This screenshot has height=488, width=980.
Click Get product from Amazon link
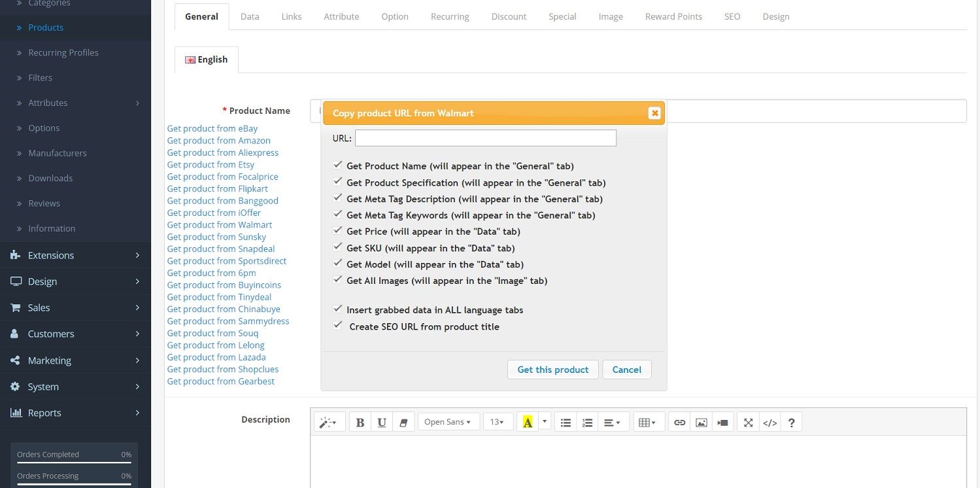tap(218, 141)
